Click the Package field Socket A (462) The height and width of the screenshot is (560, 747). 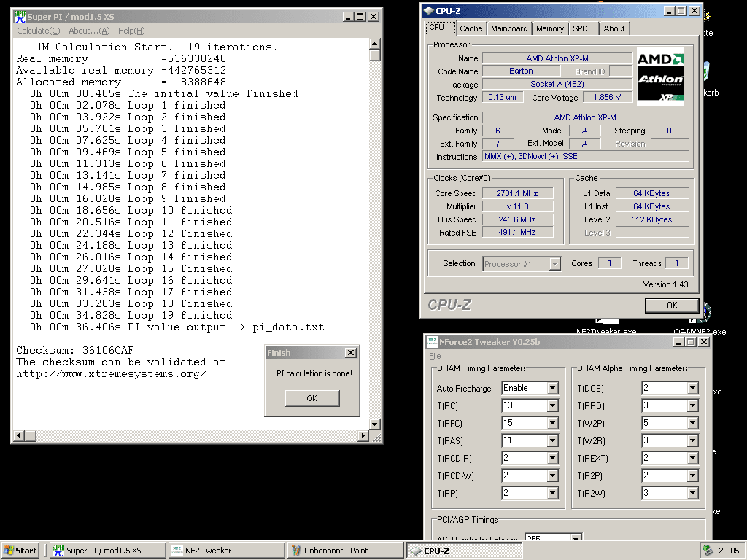[x=557, y=84]
